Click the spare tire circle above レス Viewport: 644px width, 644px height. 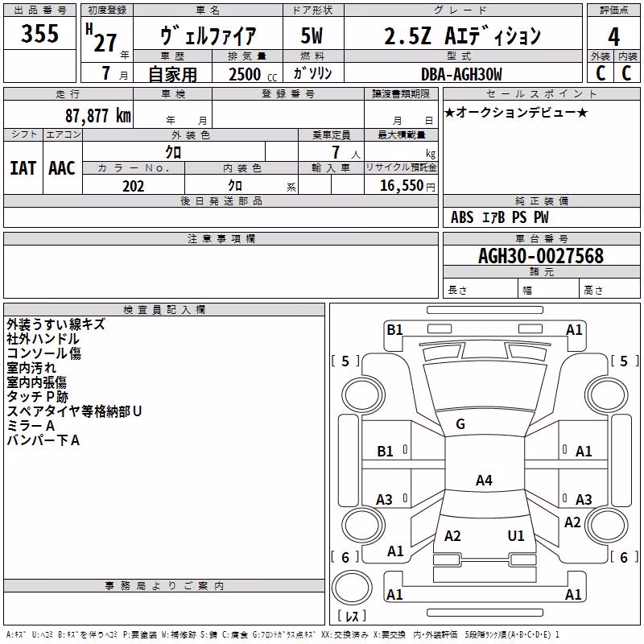click(x=352, y=587)
